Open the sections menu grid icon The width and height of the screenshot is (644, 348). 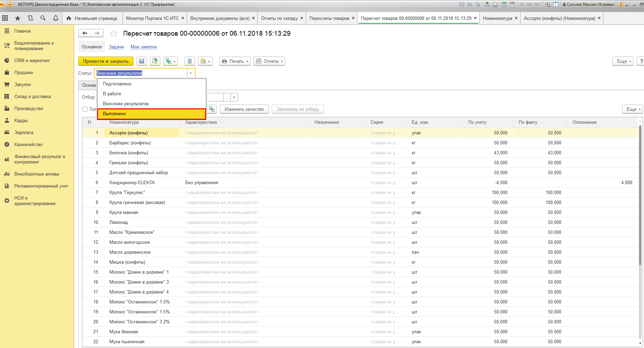(5, 18)
